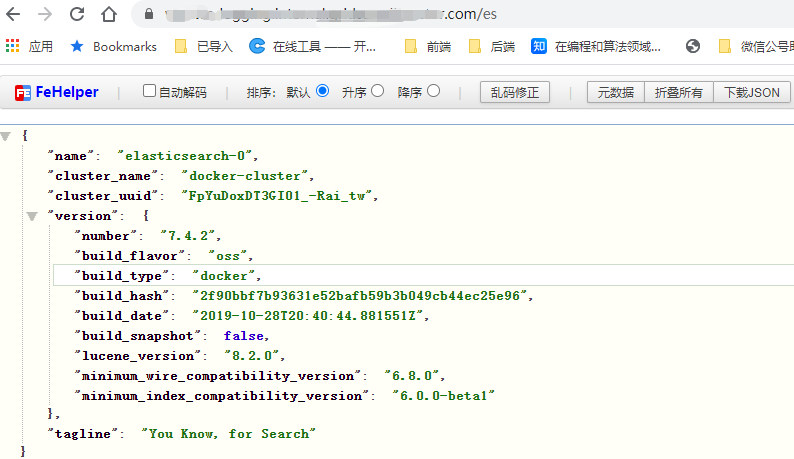Click the 乱码修正 button
Image resolution: width=794 pixels, height=459 pixels.
[x=514, y=92]
